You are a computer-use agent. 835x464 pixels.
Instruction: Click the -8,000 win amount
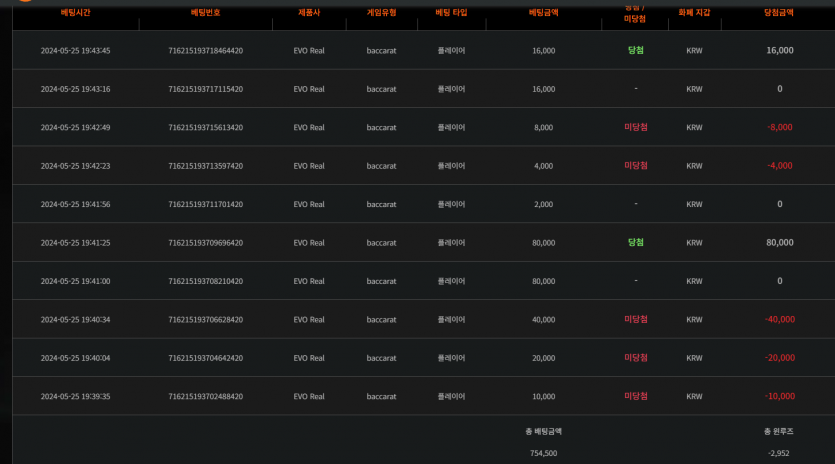pos(780,127)
